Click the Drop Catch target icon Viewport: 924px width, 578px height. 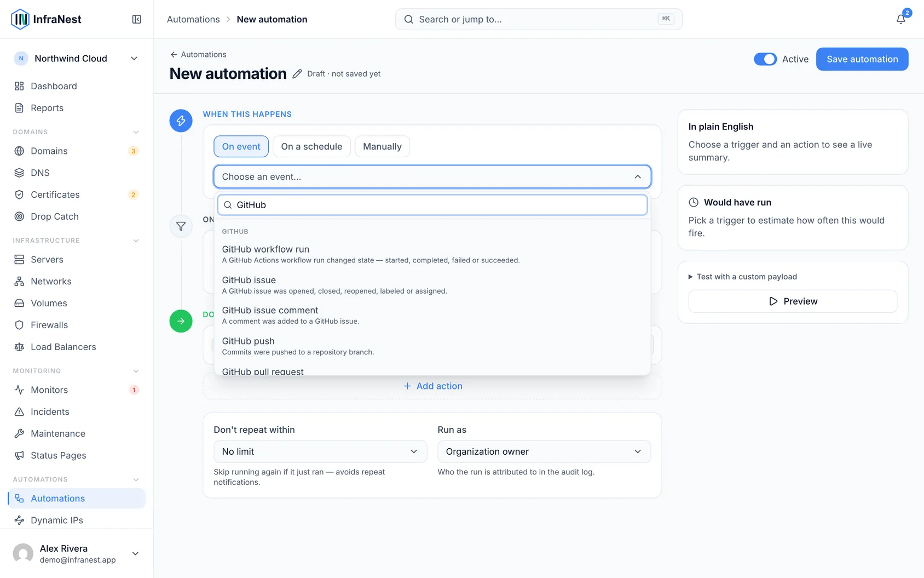[19, 216]
